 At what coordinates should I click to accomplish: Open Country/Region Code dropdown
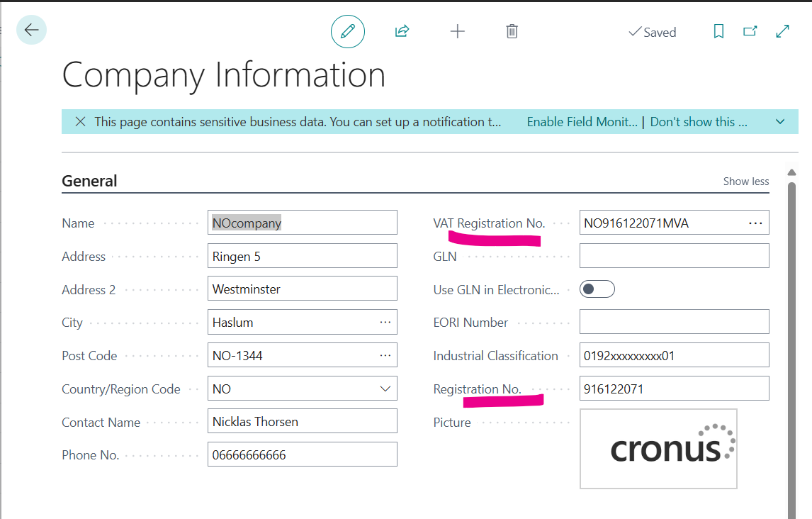(x=385, y=389)
